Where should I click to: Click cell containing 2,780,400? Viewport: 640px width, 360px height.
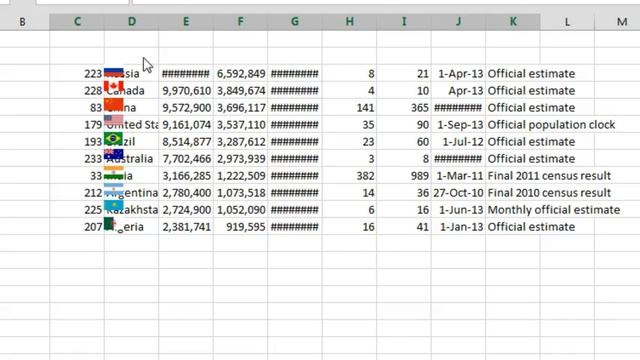(x=186, y=193)
